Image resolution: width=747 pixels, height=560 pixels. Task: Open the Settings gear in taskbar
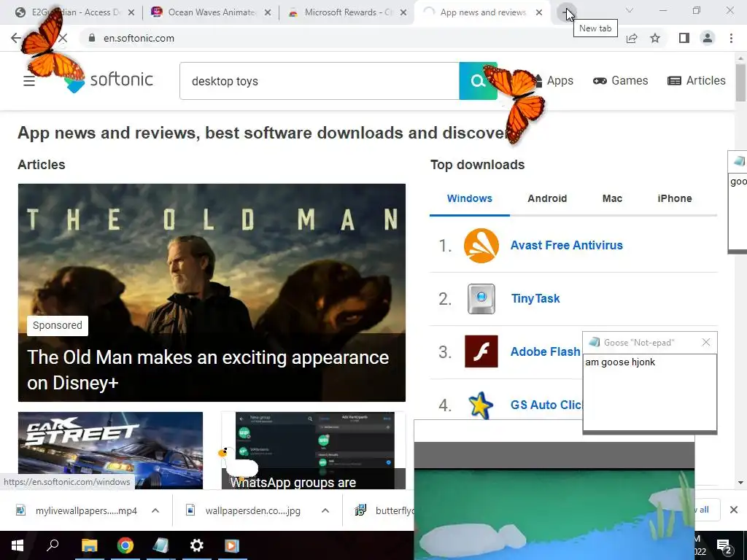(x=197, y=545)
